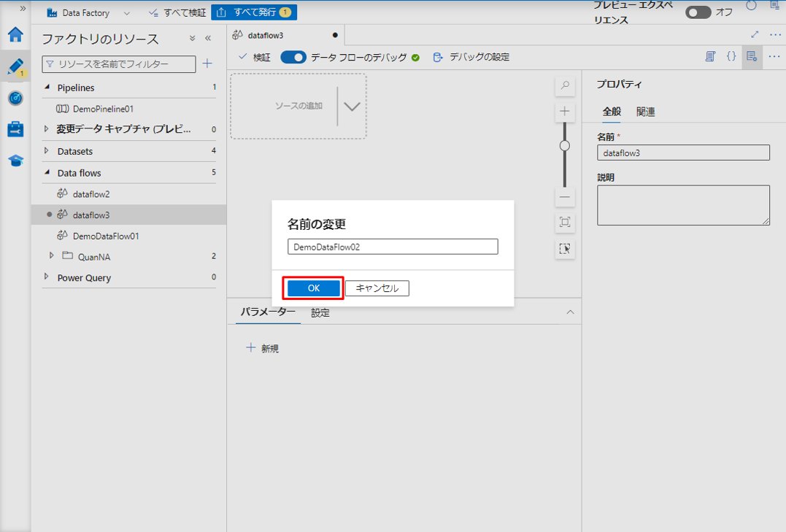Switch to the 全般 properties tab
The image size is (786, 532).
point(612,112)
